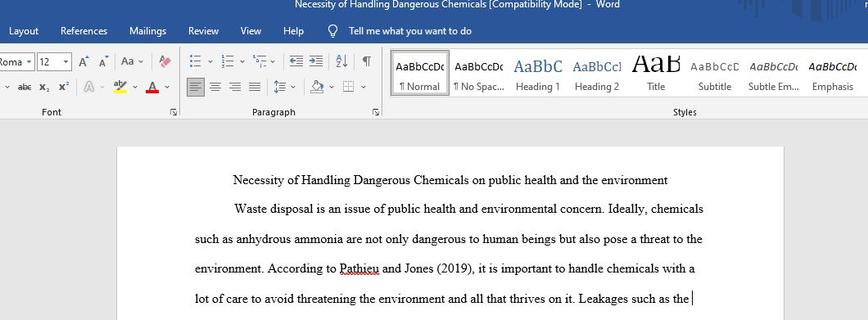Open the line spacing dropdown arrow

tap(293, 88)
